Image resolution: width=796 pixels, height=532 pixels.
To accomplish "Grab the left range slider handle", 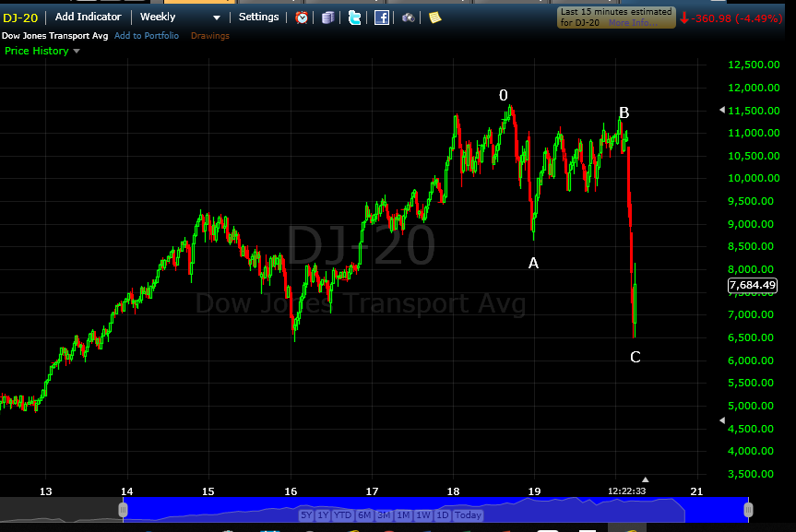I will (x=123, y=510).
